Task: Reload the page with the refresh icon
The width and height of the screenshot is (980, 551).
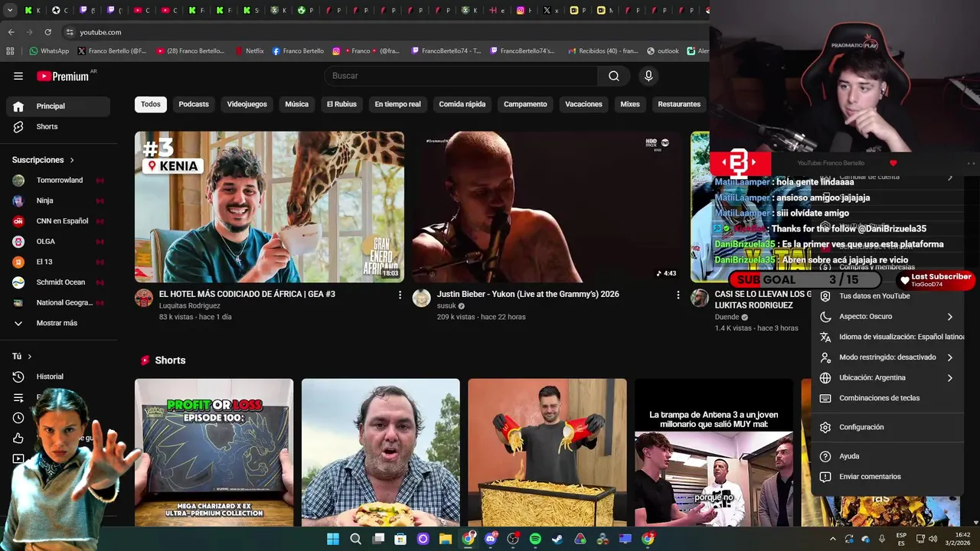Action: (47, 32)
